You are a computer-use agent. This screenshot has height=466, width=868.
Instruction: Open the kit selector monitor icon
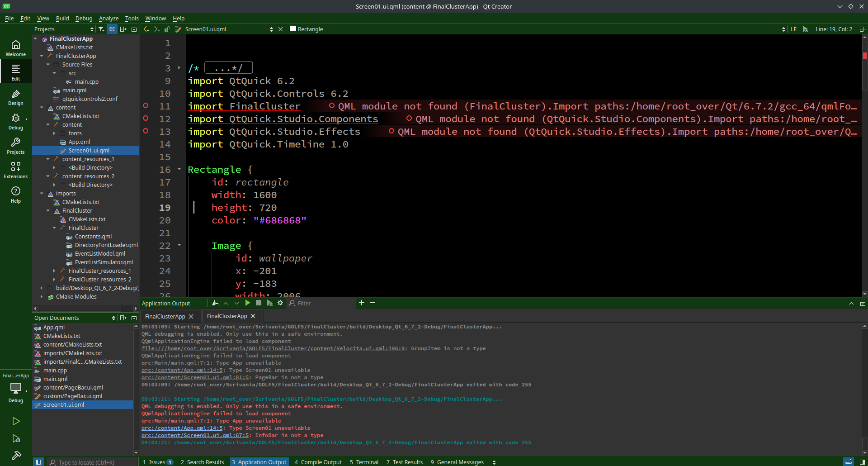pos(16,388)
